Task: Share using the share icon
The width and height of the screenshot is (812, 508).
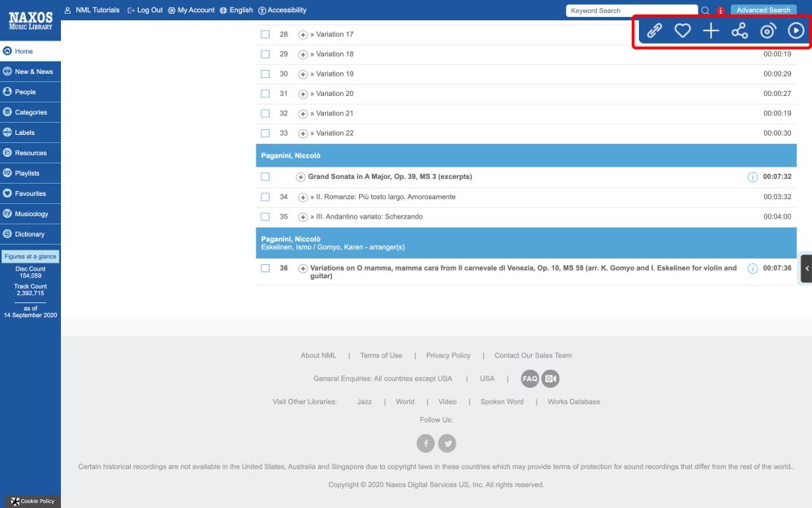Action: [x=740, y=31]
